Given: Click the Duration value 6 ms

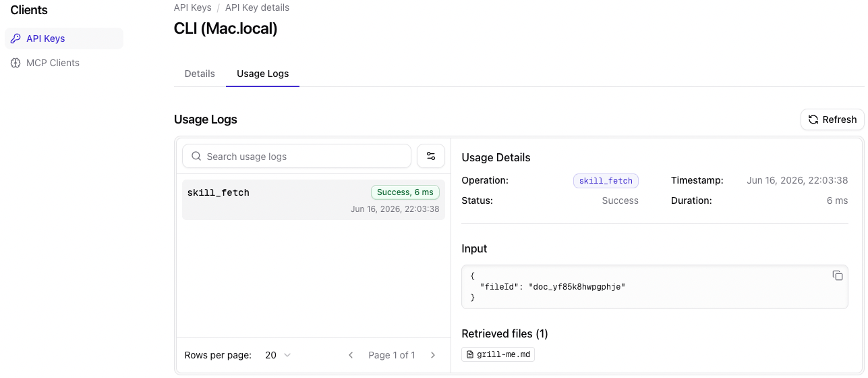Looking at the screenshot, I should click(x=837, y=200).
